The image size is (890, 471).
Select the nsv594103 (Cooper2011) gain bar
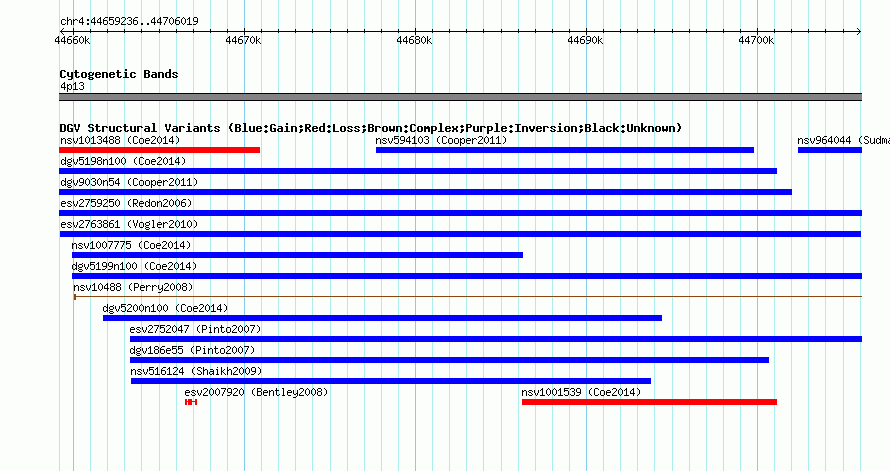tap(565, 150)
